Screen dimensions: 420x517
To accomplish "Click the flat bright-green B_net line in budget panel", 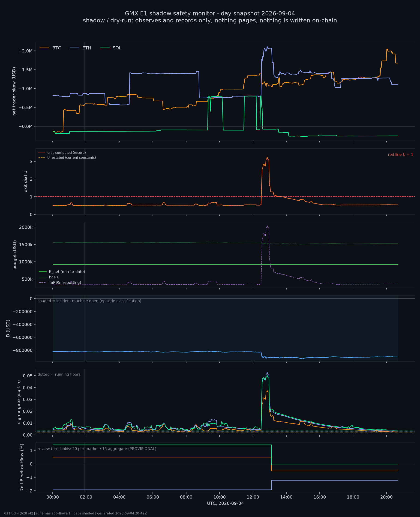I will tap(225, 265).
